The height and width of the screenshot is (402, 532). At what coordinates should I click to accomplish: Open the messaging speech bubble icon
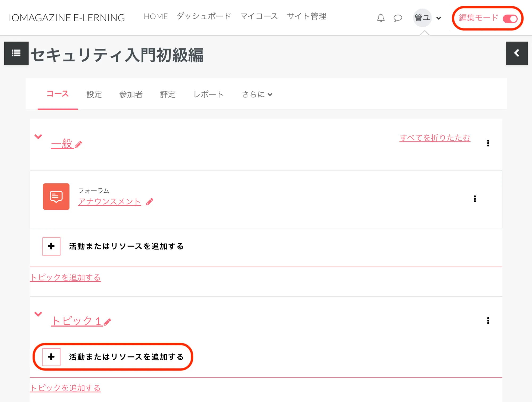pyautogui.click(x=398, y=18)
